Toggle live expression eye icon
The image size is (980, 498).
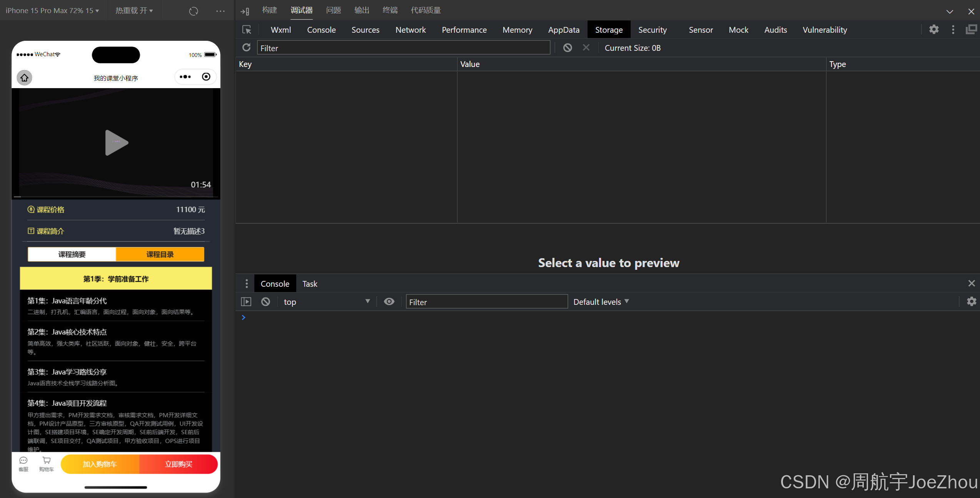pos(389,302)
